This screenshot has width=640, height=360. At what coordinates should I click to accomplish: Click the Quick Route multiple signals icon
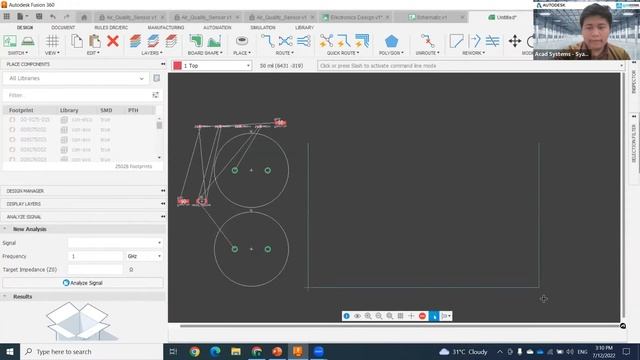362,41
